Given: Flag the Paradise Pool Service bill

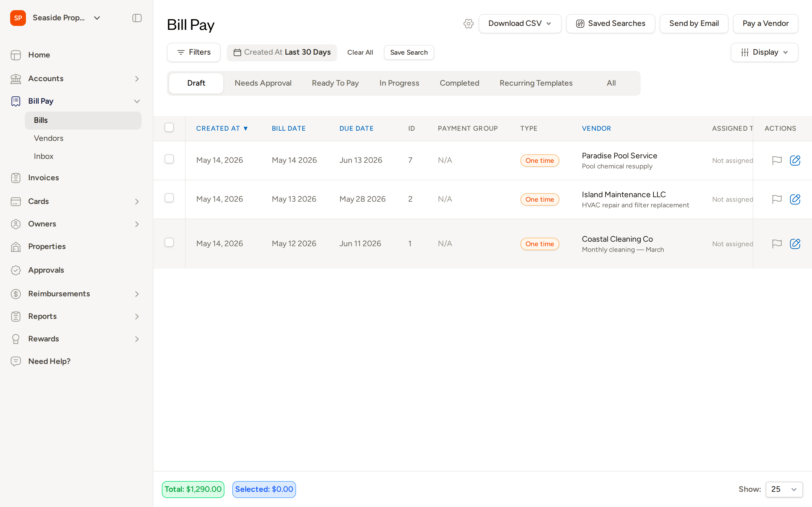Looking at the screenshot, I should [777, 160].
